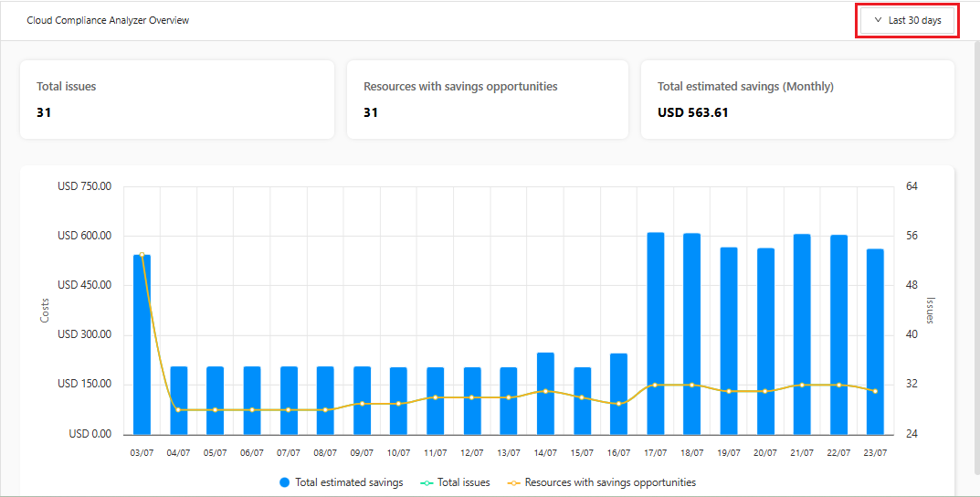Toggle the Total estimated savings legend label

pos(349,482)
